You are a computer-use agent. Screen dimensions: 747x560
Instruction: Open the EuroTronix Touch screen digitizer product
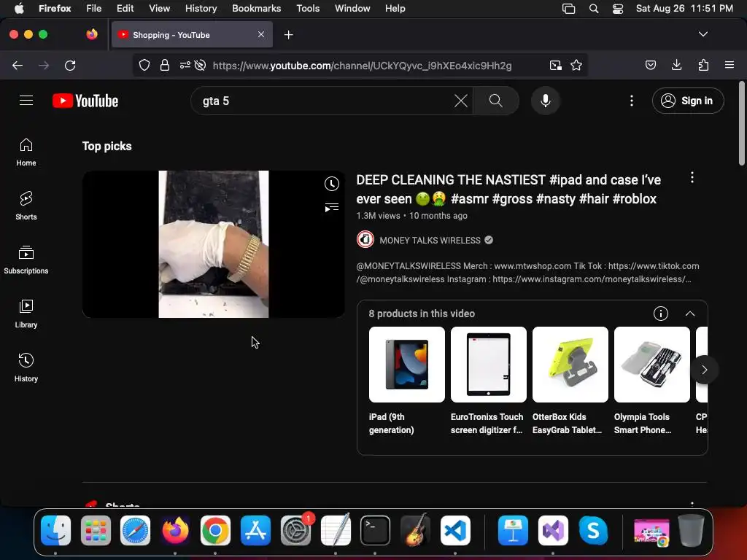[x=488, y=381]
